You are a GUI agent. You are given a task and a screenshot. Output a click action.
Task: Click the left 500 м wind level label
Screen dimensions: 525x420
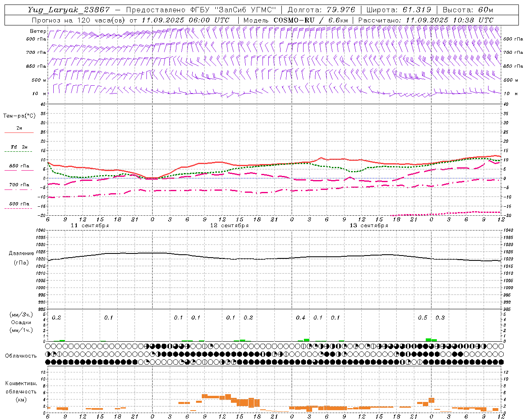(x=39, y=80)
